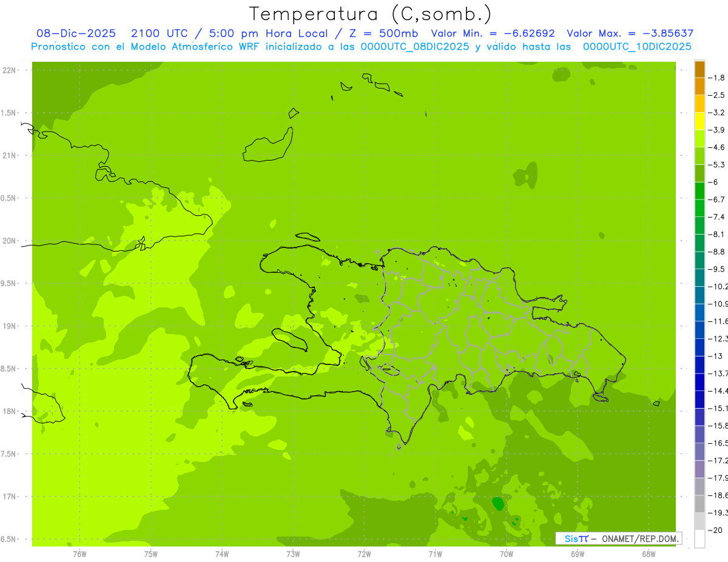Click the -7.4 legend value
Image resolution: width=728 pixels, height=562 pixels.
[x=716, y=217]
